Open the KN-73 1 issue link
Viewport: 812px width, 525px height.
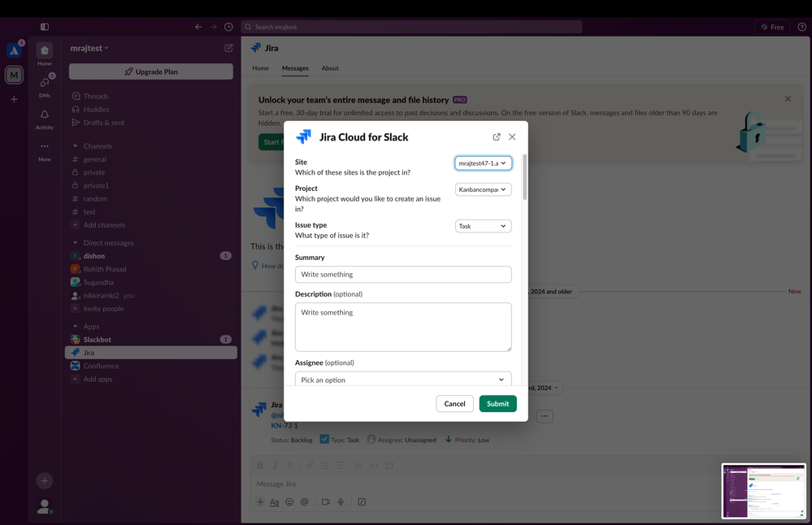tap(284, 426)
